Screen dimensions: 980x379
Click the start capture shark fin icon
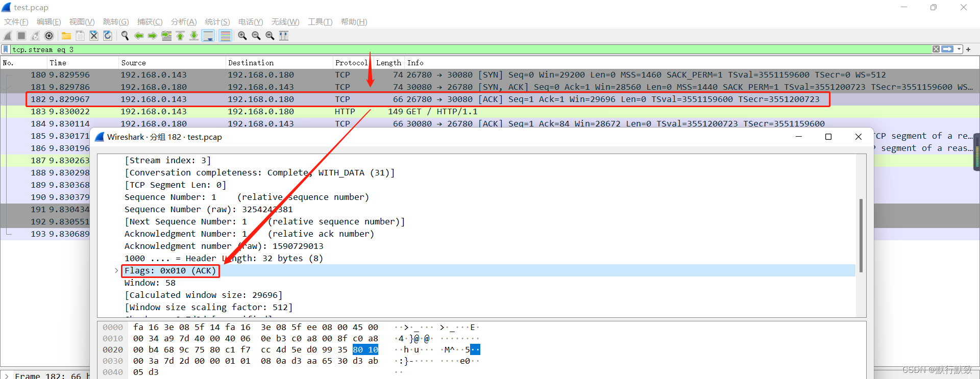[8, 36]
